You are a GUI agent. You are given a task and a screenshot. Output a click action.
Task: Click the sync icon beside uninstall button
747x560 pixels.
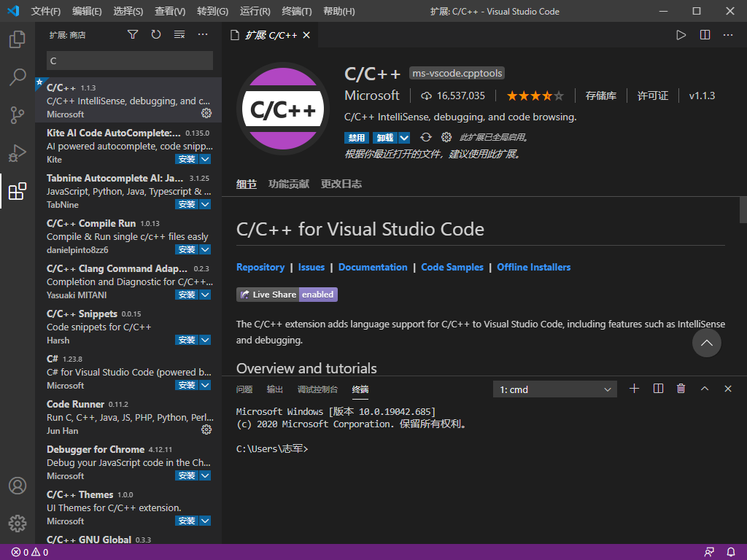coord(426,137)
